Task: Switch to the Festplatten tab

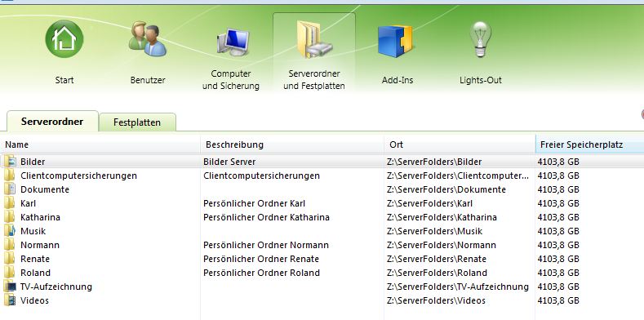Action: pyautogui.click(x=137, y=122)
